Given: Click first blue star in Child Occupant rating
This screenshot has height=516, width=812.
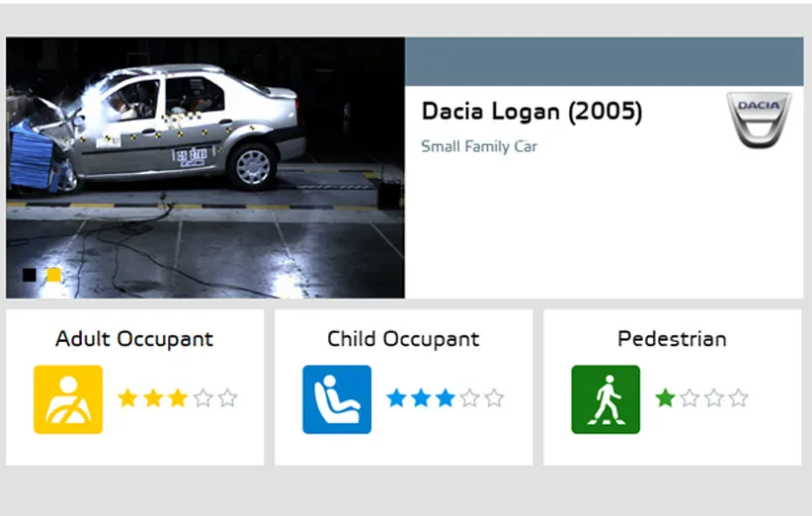Looking at the screenshot, I should (396, 398).
